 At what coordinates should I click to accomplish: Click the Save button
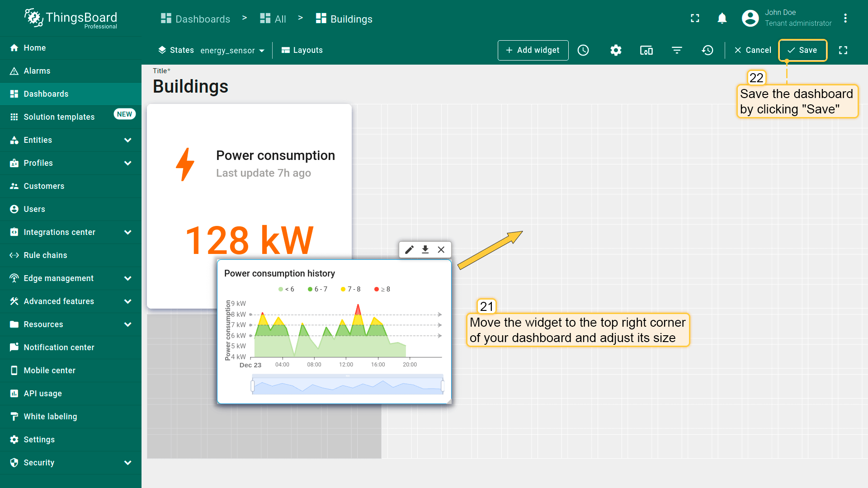[x=802, y=50]
